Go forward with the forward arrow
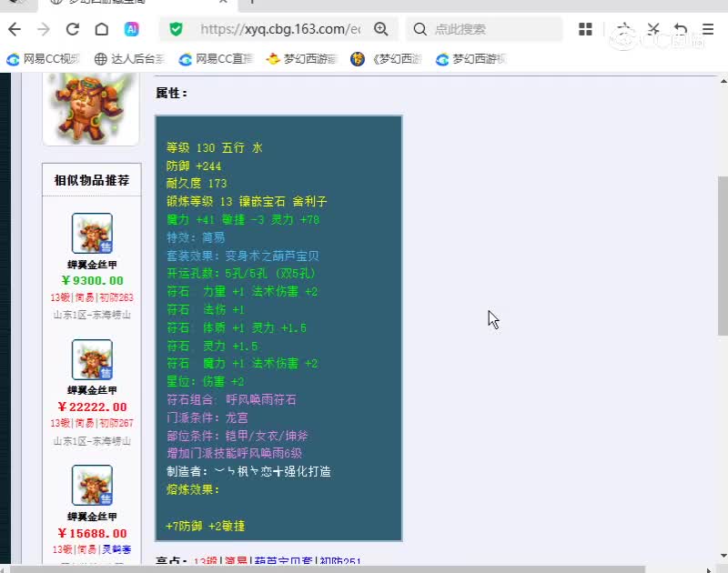Image resolution: width=728 pixels, height=573 pixels. (43, 29)
